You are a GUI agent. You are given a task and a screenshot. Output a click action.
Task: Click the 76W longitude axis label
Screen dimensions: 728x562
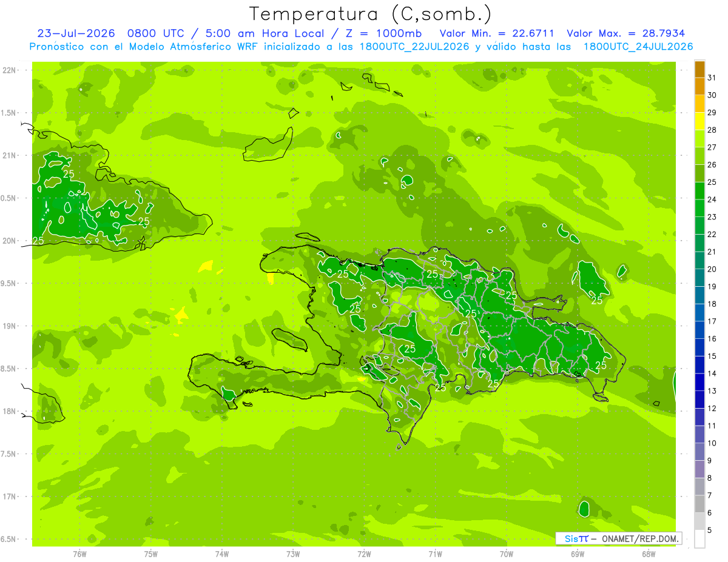pos(79,554)
